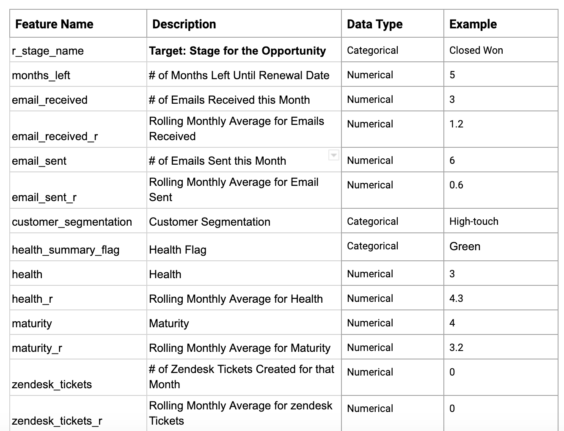Select the 'Closed Won' example cell
This screenshot has height=431, width=564.
tap(501, 50)
